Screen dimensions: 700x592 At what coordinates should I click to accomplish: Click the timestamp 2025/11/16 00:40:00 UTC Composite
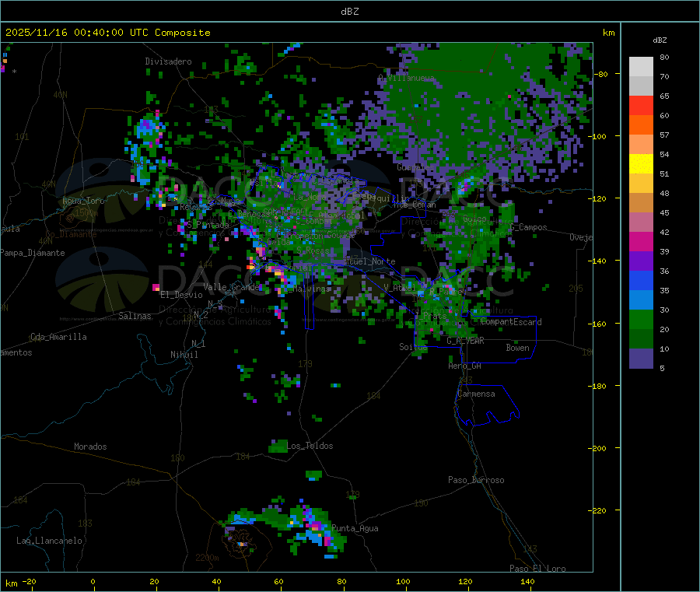pyautogui.click(x=107, y=33)
